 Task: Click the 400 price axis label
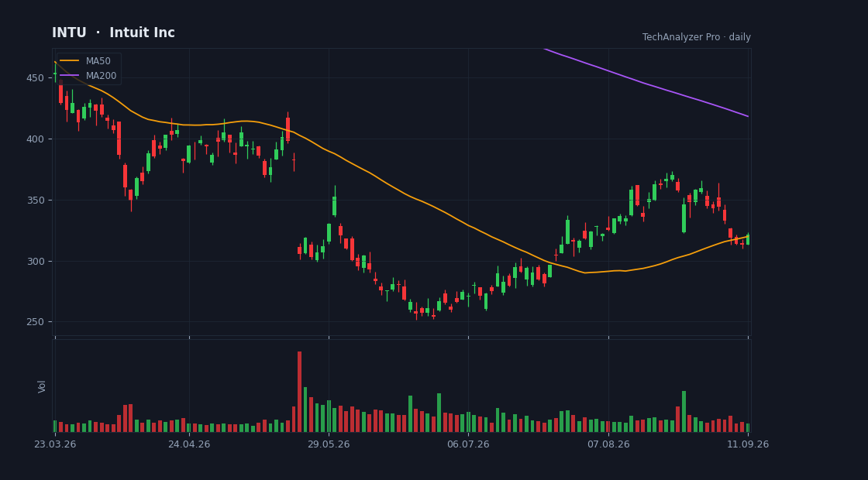click(35, 139)
